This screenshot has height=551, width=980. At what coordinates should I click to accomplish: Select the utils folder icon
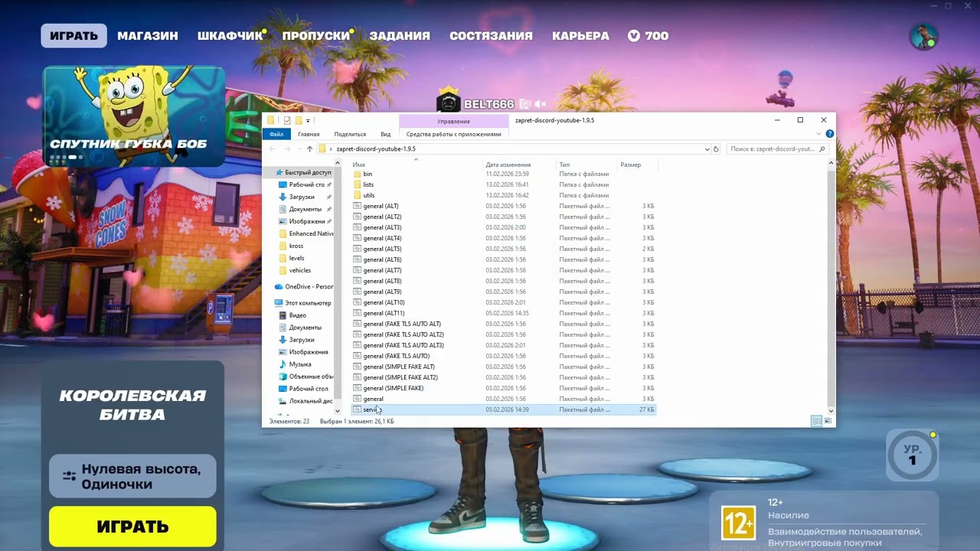[358, 195]
